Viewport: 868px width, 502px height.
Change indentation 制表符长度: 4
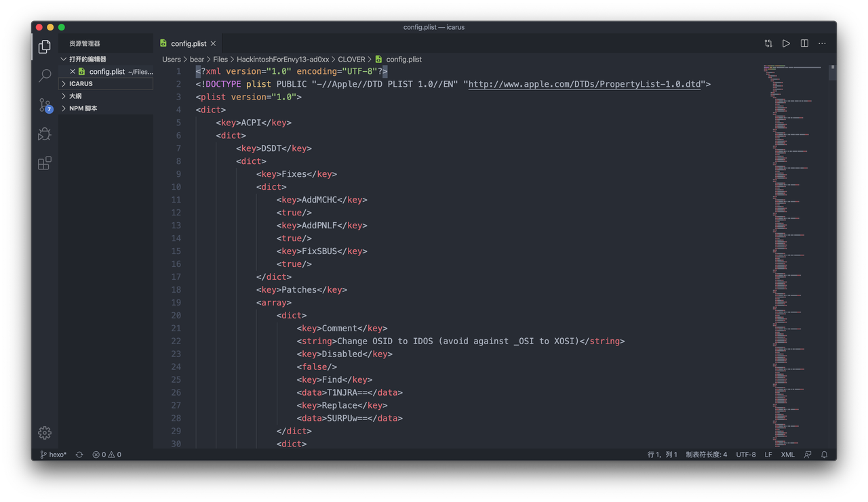(706, 455)
